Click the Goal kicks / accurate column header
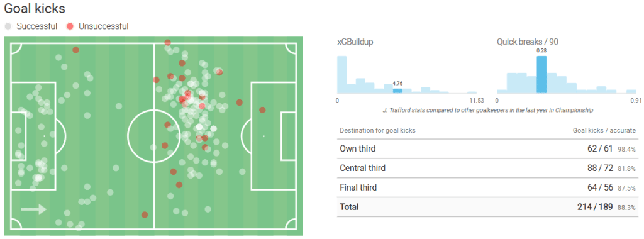Image resolution: width=644 pixels, height=239 pixels. [x=604, y=131]
